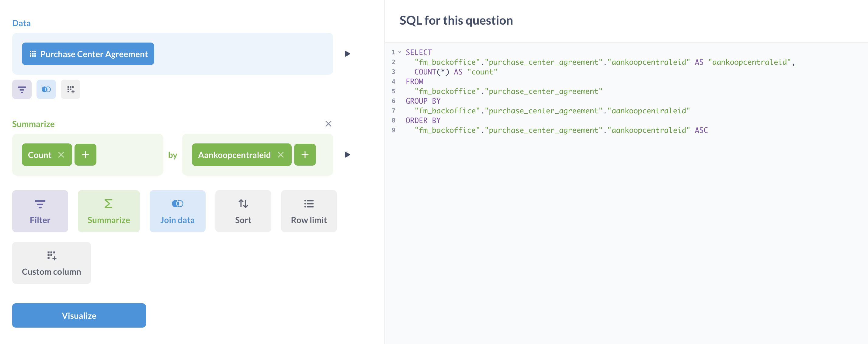Add a Custom column step

[51, 263]
